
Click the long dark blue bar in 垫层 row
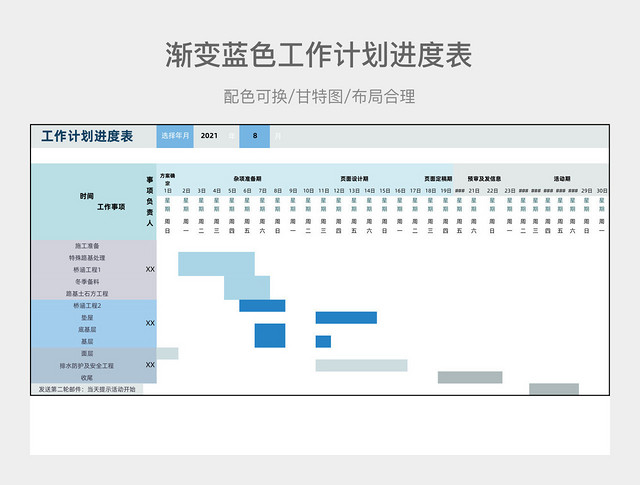pyautogui.click(x=346, y=317)
